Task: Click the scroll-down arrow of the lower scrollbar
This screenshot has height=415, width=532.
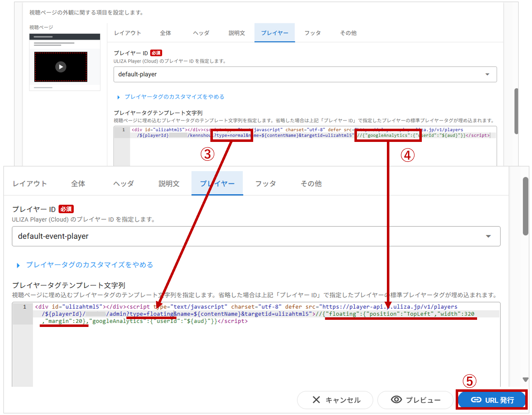Action: click(x=525, y=379)
